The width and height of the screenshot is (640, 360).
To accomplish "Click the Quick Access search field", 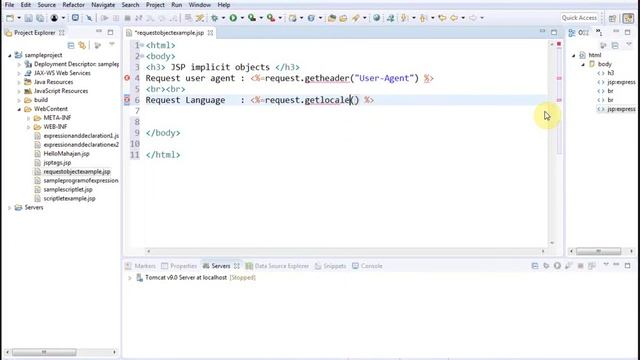I will tap(579, 18).
